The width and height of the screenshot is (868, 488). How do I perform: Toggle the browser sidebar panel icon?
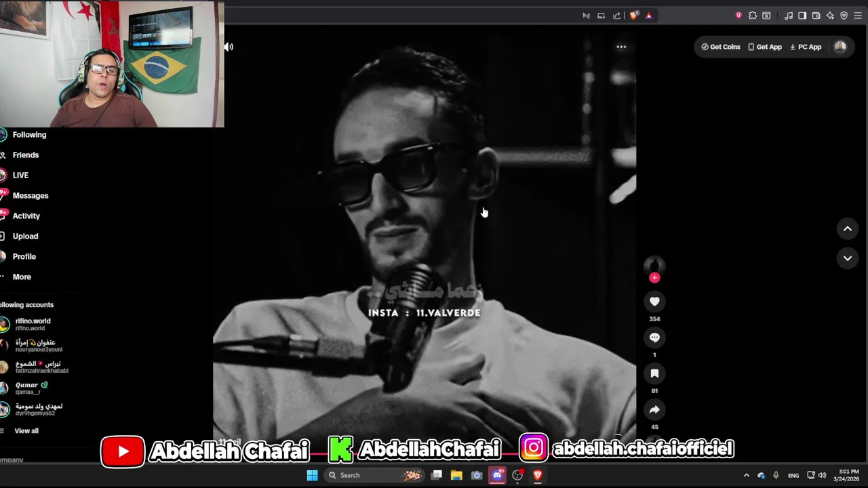pos(802,16)
